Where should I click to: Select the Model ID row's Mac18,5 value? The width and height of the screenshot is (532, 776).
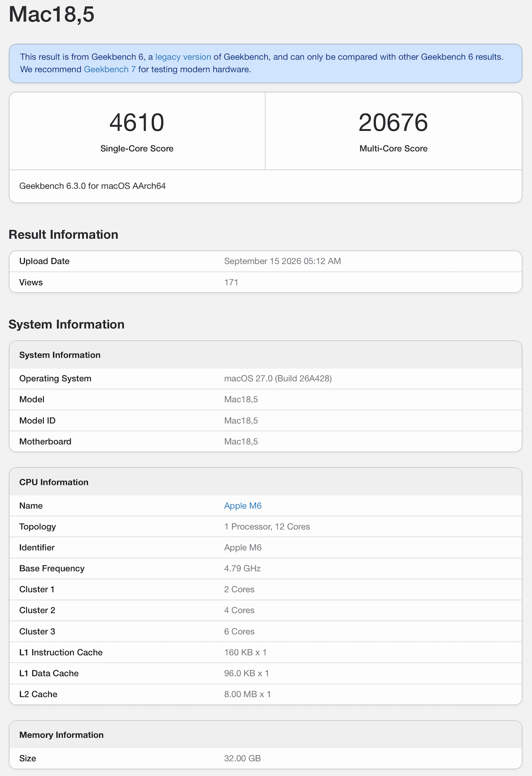coord(241,421)
